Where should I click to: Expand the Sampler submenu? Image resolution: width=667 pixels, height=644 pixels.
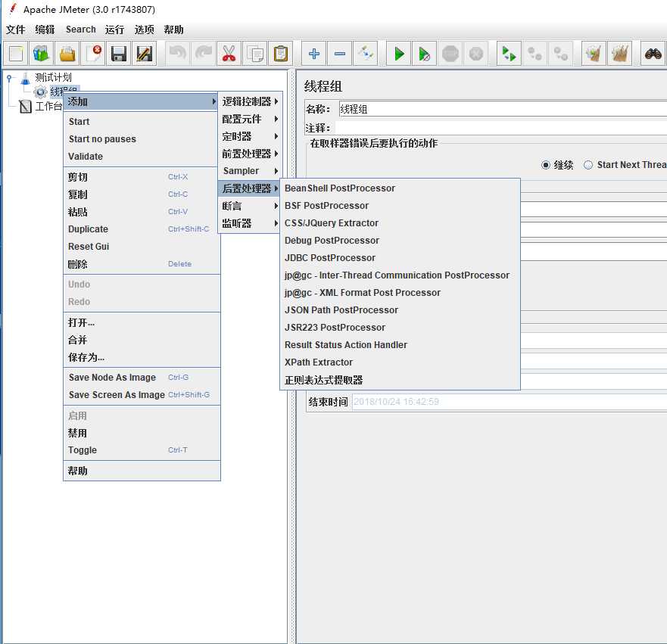[250, 171]
